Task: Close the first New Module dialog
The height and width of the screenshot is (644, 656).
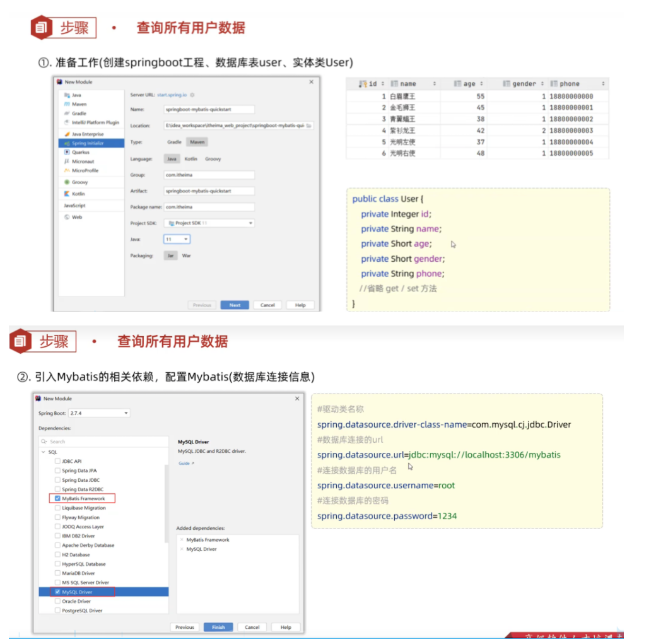Action: pos(311,82)
